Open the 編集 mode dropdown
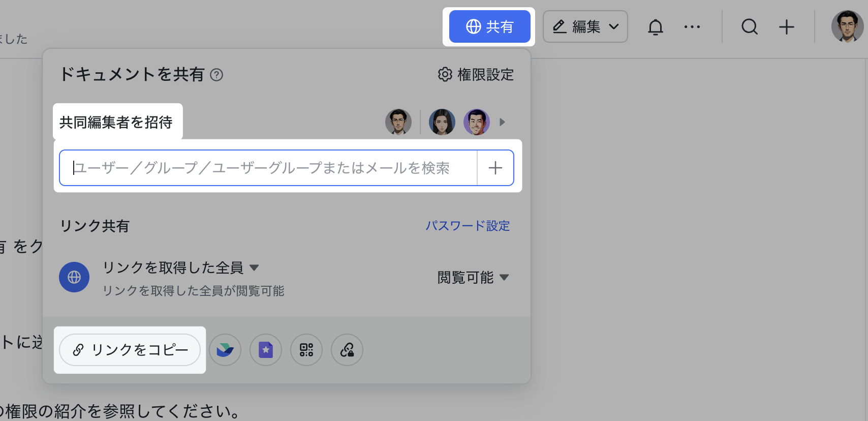 [585, 26]
